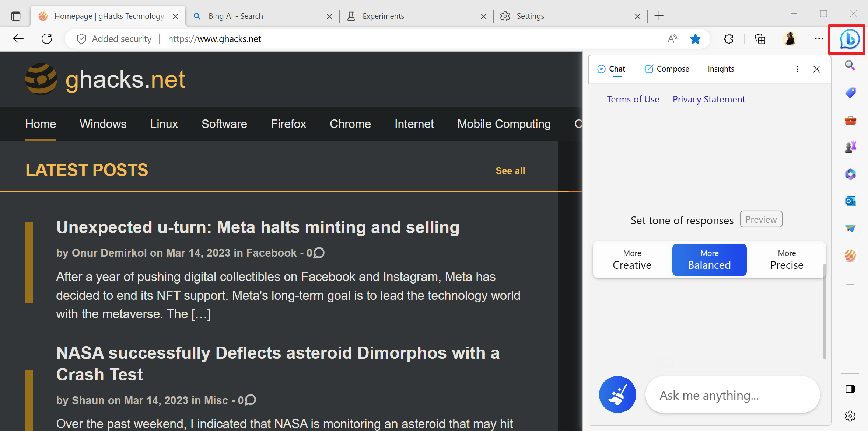Click the browser extensions puzzle icon

(728, 38)
